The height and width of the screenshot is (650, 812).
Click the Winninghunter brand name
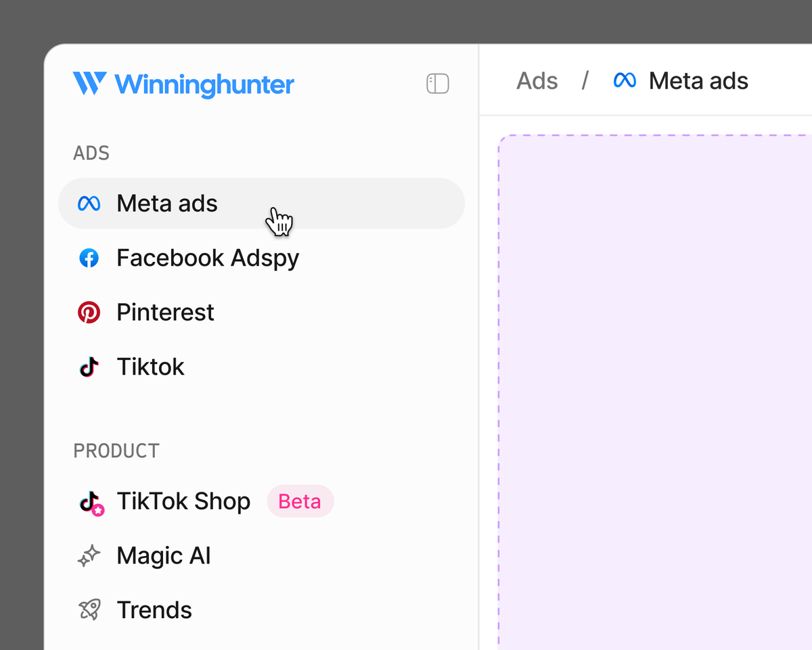point(204,85)
